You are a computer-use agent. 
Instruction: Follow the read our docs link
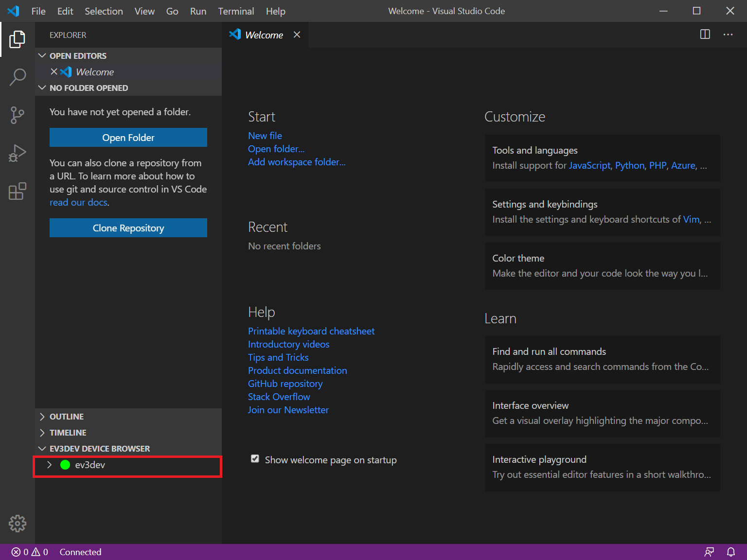click(x=78, y=202)
